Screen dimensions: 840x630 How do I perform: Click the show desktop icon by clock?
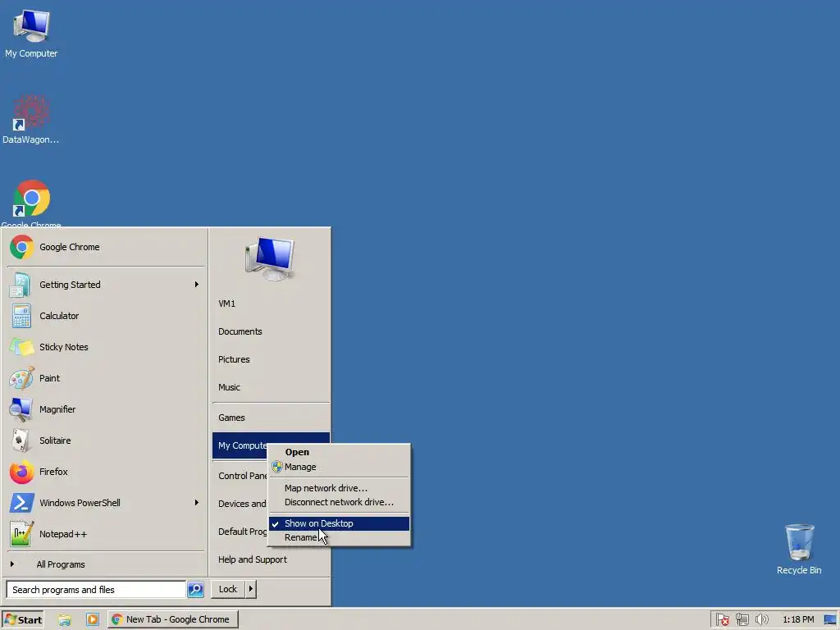pyautogui.click(x=830, y=619)
